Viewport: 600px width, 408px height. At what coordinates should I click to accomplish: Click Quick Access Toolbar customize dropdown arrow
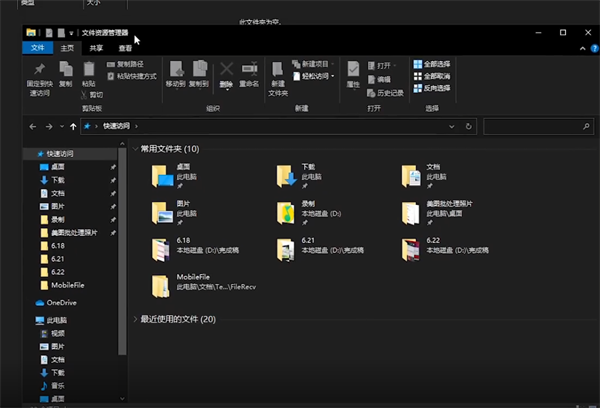tap(71, 33)
